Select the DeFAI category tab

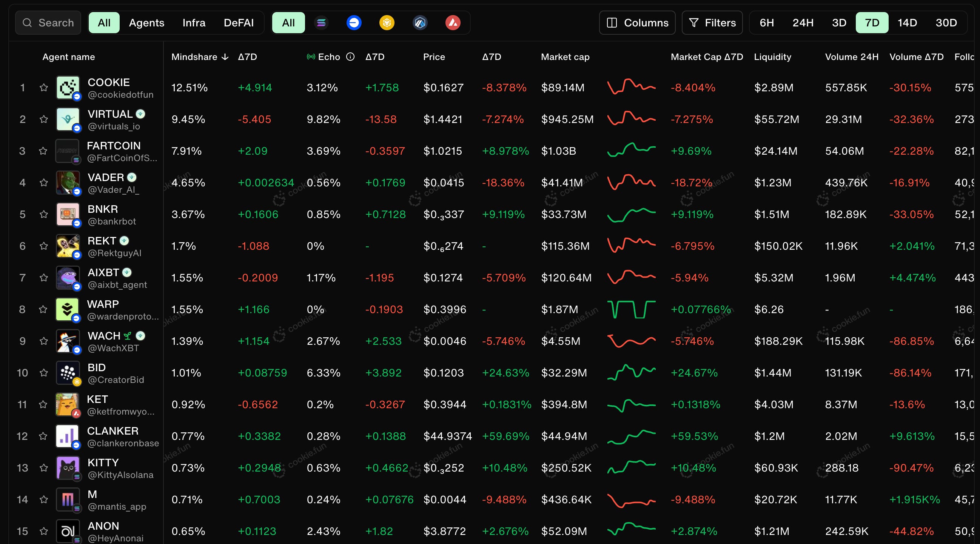[239, 23]
